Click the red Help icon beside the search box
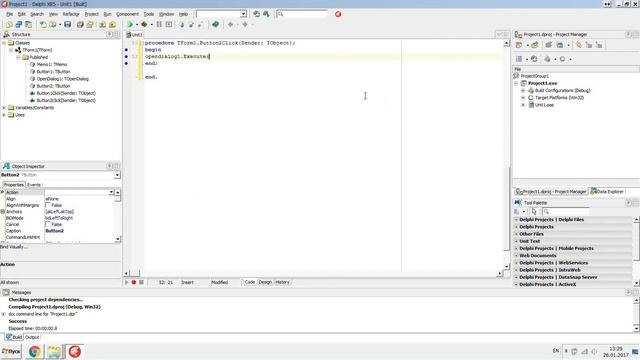This screenshot has width=640, height=360. tap(338, 14)
